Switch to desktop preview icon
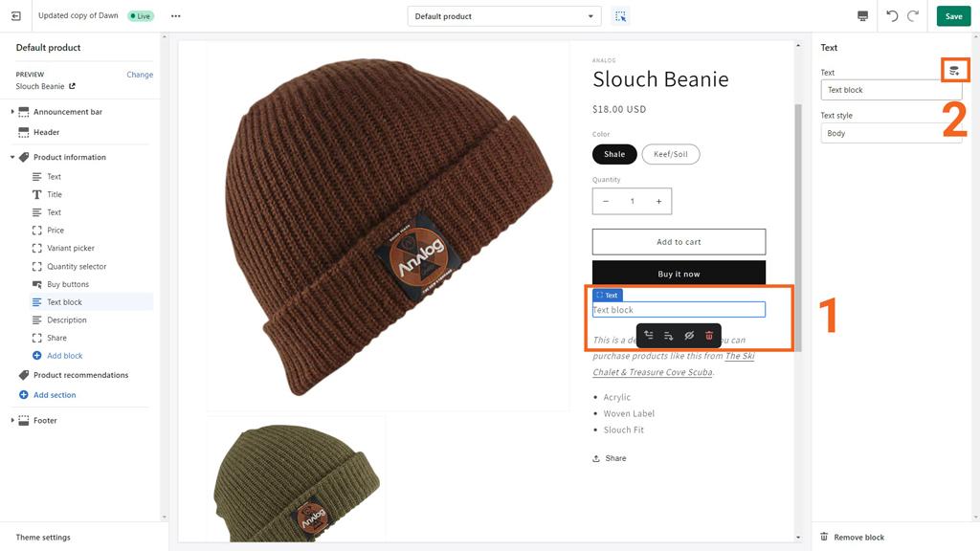The height and width of the screenshot is (551, 980). [862, 16]
